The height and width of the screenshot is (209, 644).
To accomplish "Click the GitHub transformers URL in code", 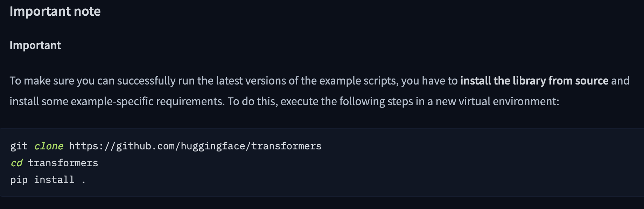I will coord(195,146).
